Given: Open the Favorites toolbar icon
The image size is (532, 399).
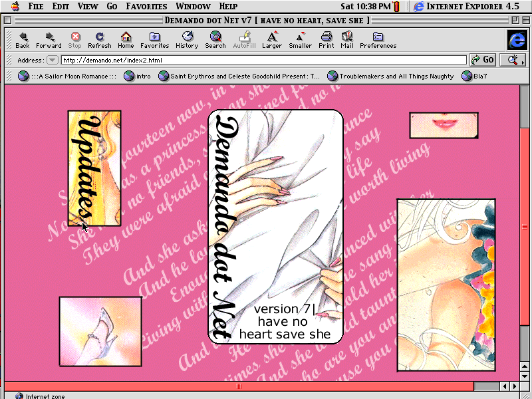Looking at the screenshot, I should click(x=154, y=37).
